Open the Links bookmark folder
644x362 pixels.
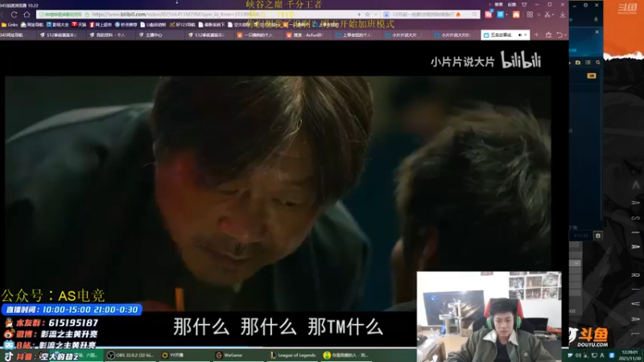click(x=10, y=25)
